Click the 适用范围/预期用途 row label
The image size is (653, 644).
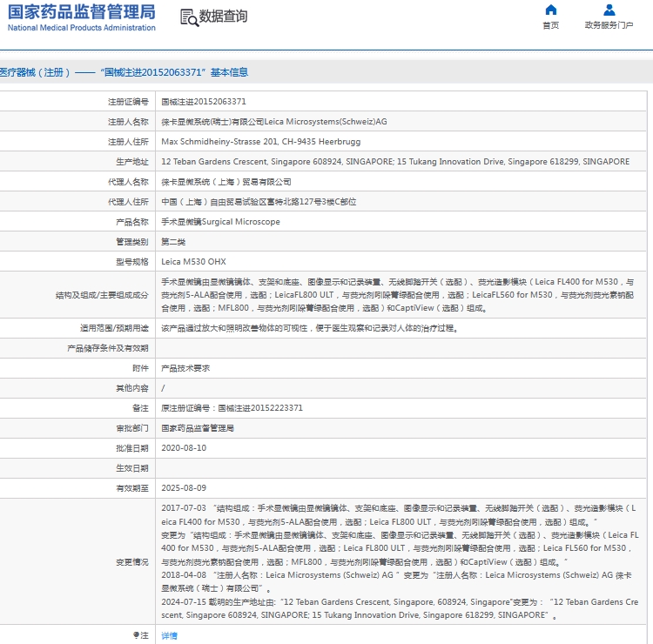114,328
